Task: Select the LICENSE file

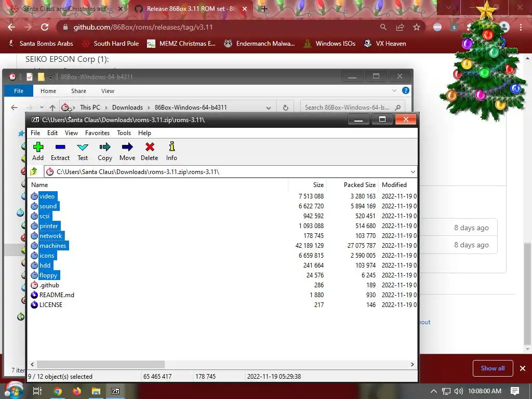Action: point(51,305)
